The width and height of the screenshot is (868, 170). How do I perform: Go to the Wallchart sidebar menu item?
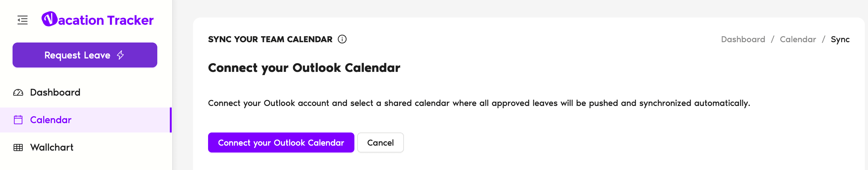pos(52,147)
